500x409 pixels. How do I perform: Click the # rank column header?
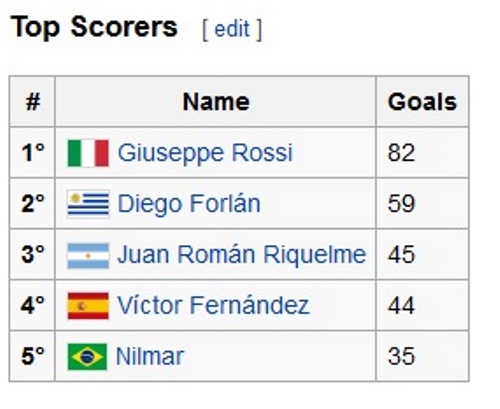[32, 102]
